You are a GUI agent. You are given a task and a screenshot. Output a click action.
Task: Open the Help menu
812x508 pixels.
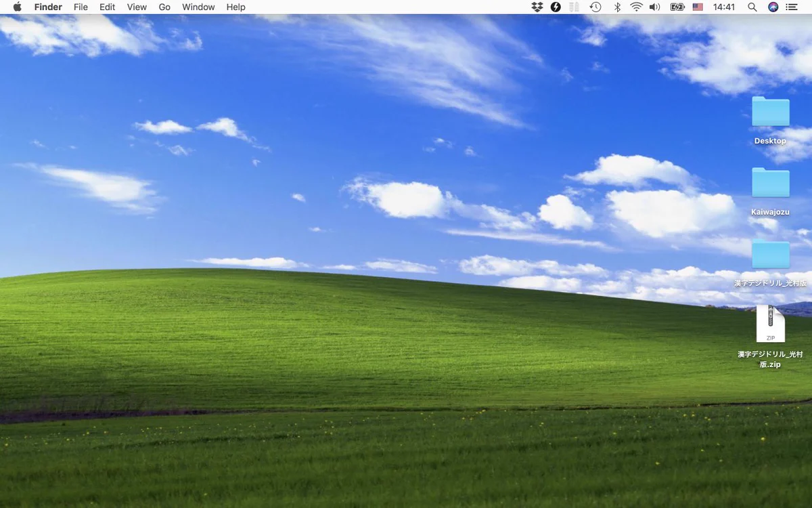point(235,7)
